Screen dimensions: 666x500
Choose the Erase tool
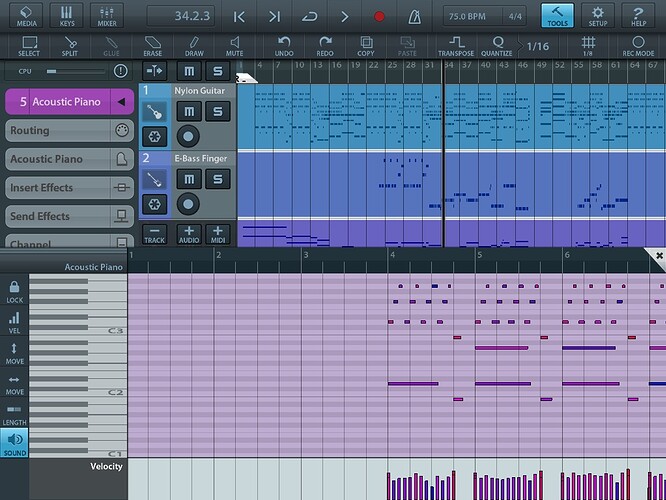[152, 45]
